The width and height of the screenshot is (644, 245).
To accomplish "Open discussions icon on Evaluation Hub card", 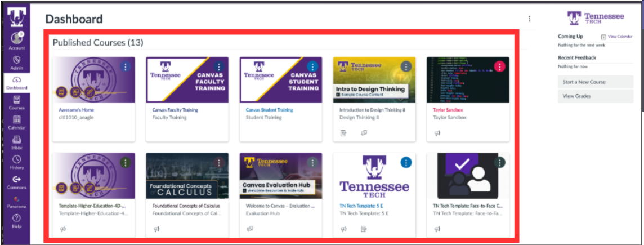I will [250, 229].
